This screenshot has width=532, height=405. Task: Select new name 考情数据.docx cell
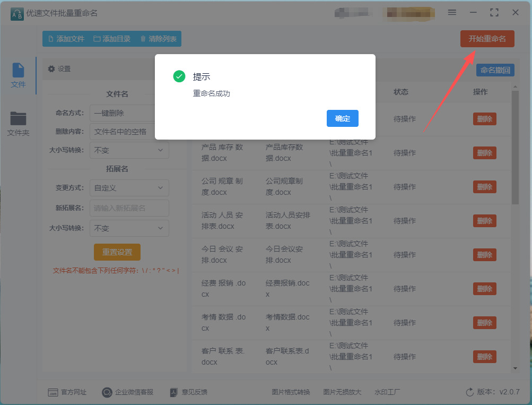287,323
